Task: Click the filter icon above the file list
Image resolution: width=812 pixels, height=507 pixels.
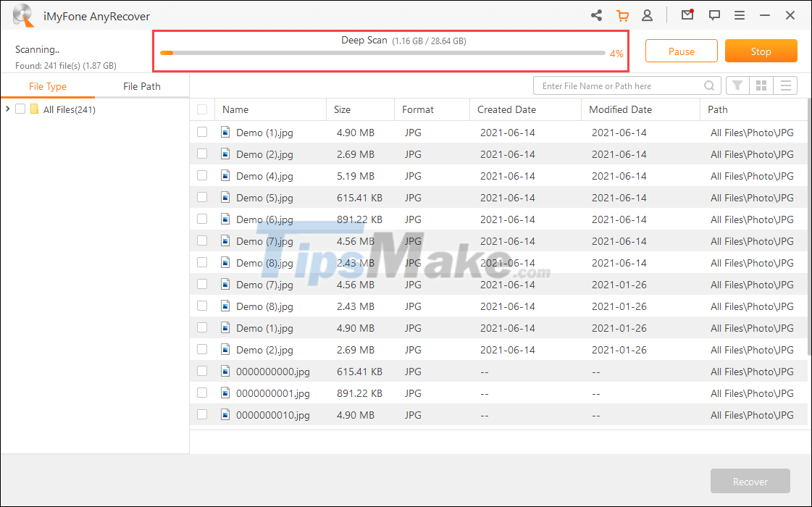Action: click(737, 85)
